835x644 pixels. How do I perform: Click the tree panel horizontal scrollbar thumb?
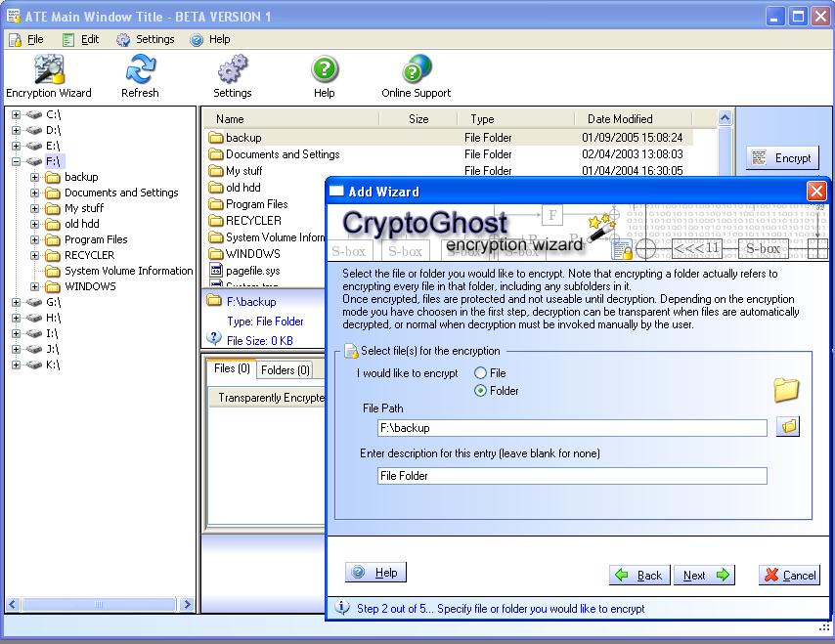[99, 605]
